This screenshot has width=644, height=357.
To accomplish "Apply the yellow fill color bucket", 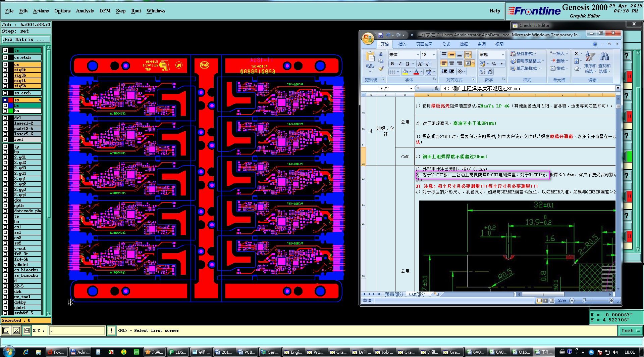I will pyautogui.click(x=405, y=72).
